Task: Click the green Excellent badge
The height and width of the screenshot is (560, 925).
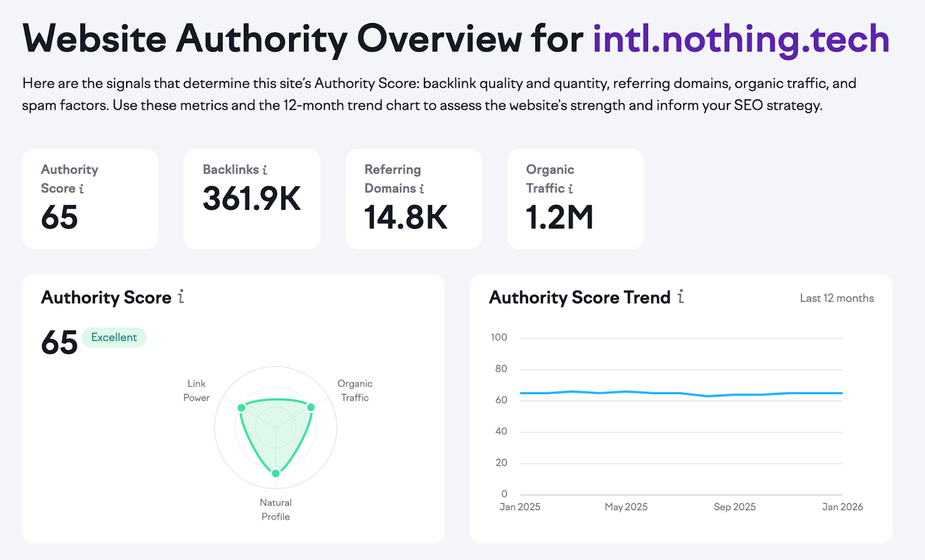Action: point(114,338)
